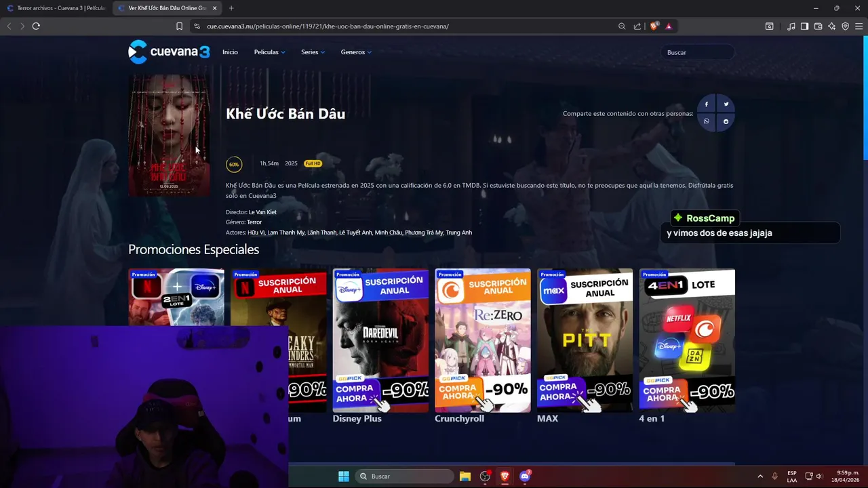This screenshot has width=868, height=488.
Task: Open actor Phương Trà My link
Action: tap(424, 232)
